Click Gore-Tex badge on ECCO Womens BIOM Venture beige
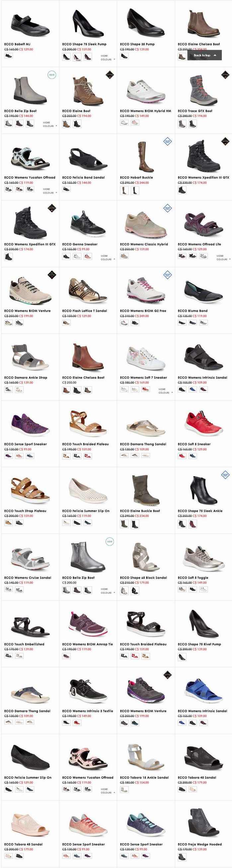 (x=51, y=275)
